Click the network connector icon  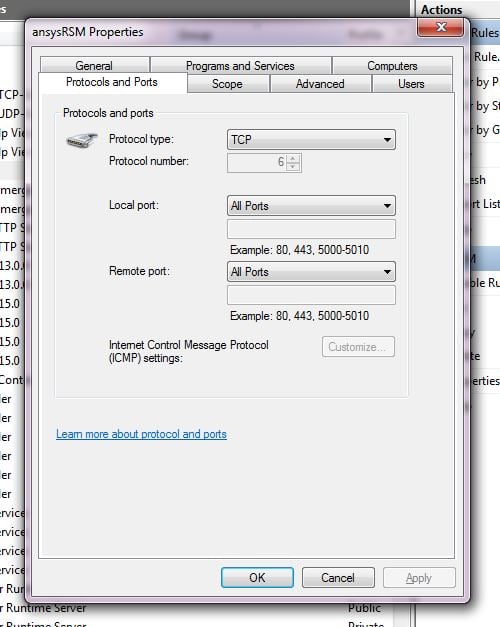(x=82, y=140)
